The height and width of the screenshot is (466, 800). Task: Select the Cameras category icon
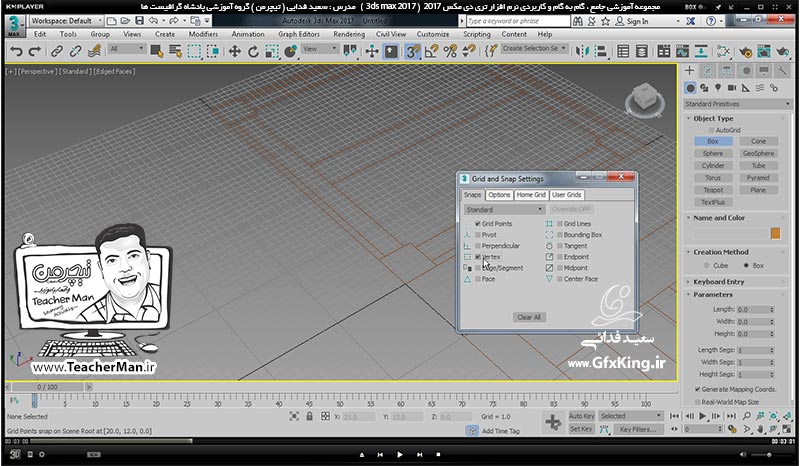point(732,88)
